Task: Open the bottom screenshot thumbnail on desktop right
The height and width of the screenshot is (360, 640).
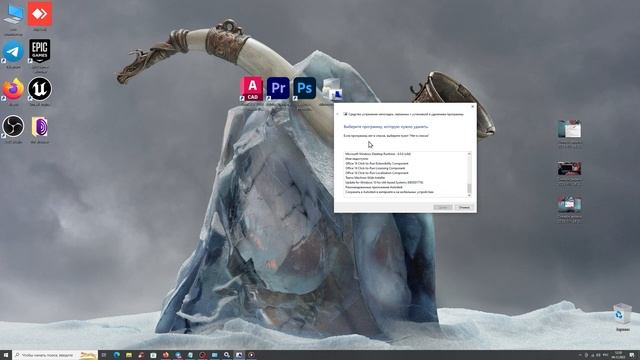Action: pos(569,204)
